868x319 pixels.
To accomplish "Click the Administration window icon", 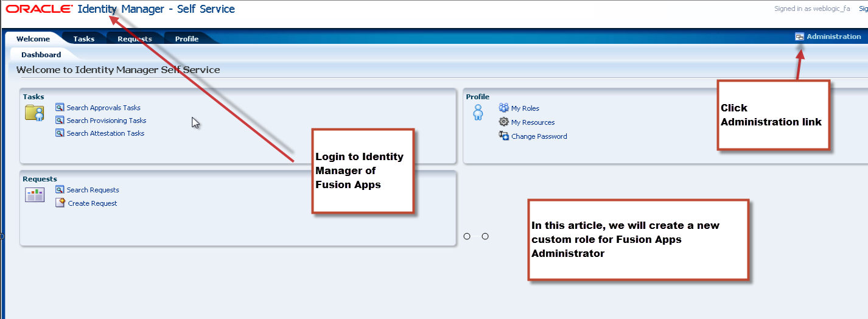I will tap(799, 37).
